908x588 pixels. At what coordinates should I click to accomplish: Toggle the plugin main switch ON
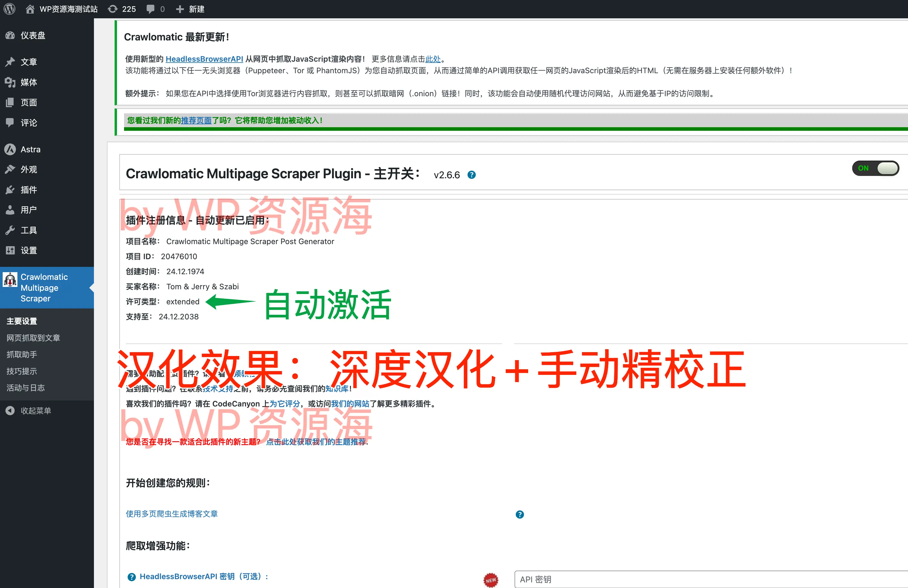[876, 168]
